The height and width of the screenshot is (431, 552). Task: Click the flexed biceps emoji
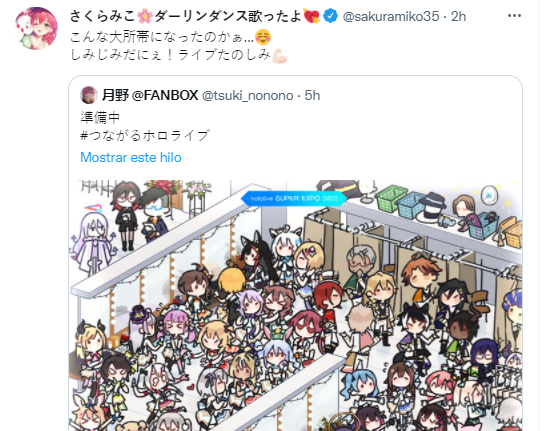[x=280, y=55]
